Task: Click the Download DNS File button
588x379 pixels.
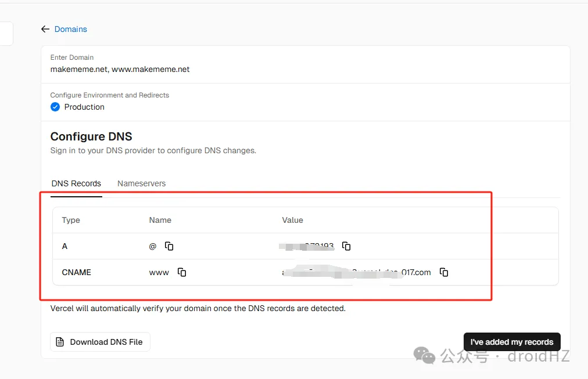Action: pyautogui.click(x=100, y=342)
